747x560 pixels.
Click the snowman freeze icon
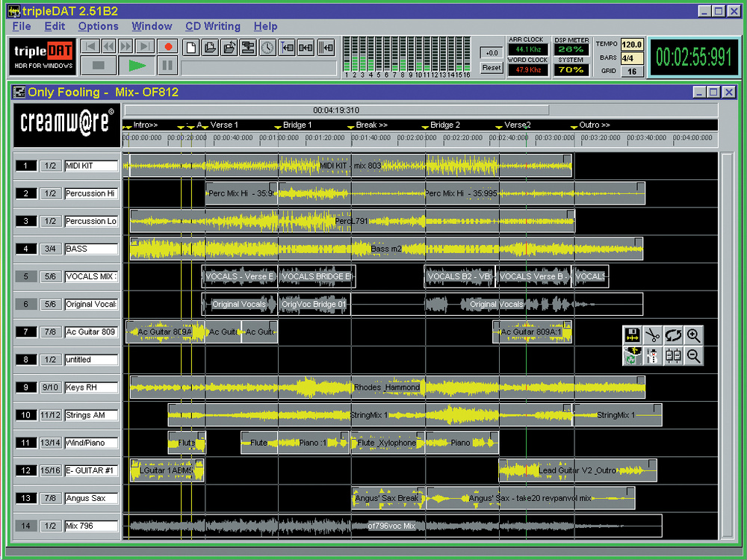click(x=652, y=356)
